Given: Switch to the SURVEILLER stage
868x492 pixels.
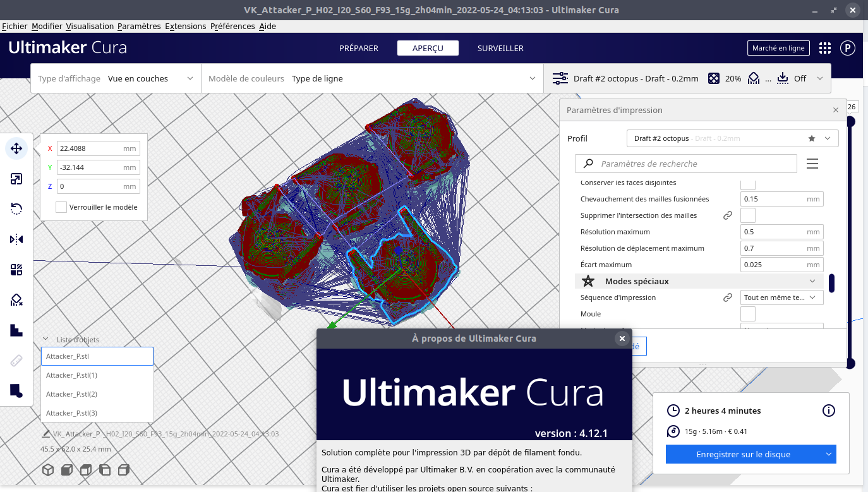Looking at the screenshot, I should (500, 48).
